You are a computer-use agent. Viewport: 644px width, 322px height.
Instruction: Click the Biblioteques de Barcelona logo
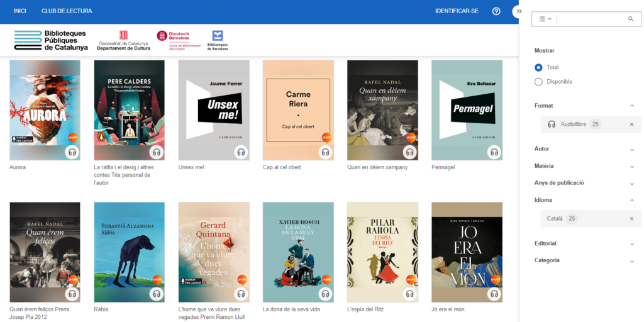click(218, 40)
